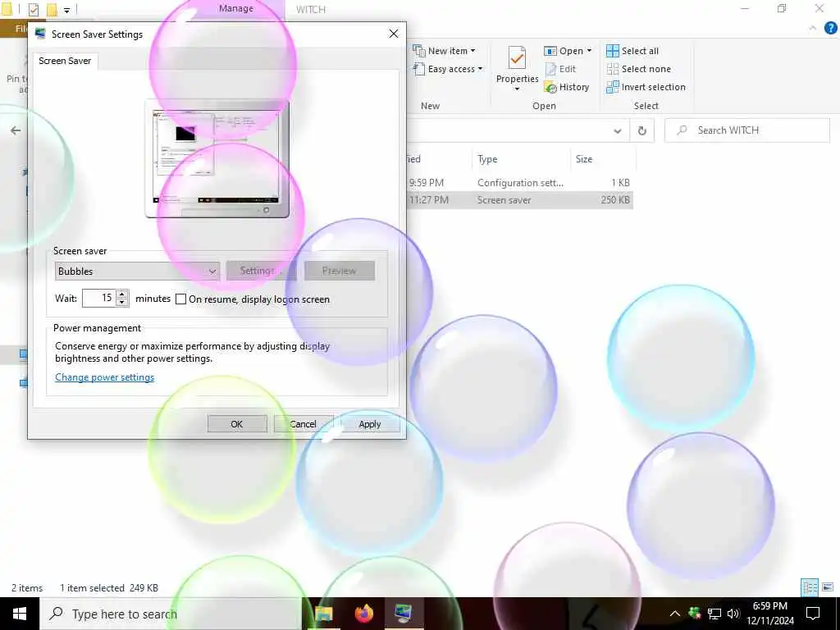The image size is (840, 630).
Task: Click the monitor preview thumbnail
Action: coord(217,158)
